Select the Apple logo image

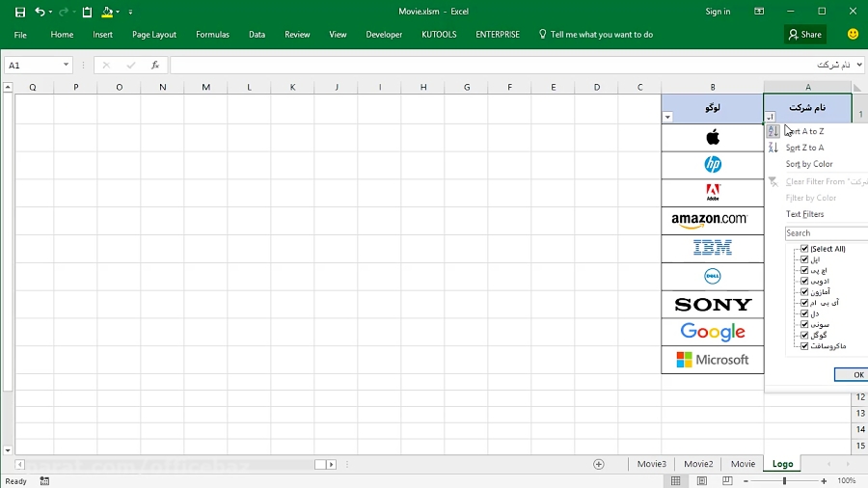click(713, 137)
